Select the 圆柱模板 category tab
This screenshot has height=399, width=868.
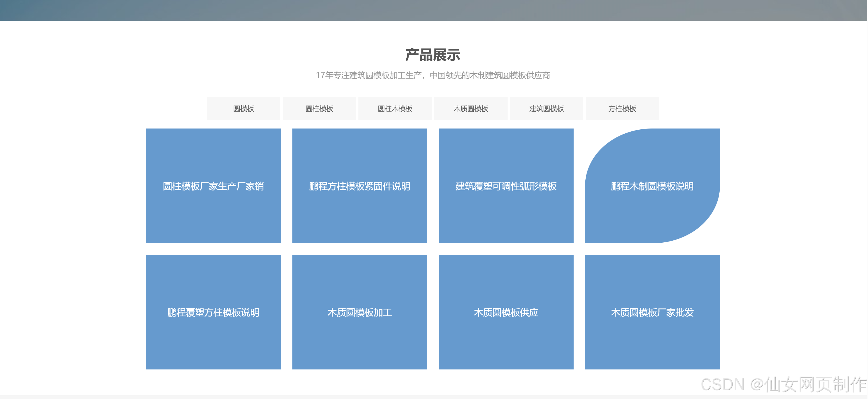point(319,108)
